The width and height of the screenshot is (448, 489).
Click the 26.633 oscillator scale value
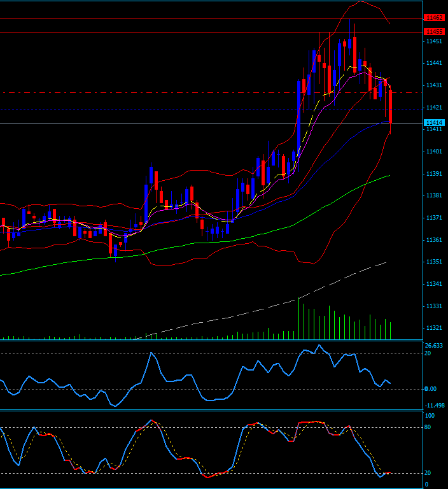(435, 346)
